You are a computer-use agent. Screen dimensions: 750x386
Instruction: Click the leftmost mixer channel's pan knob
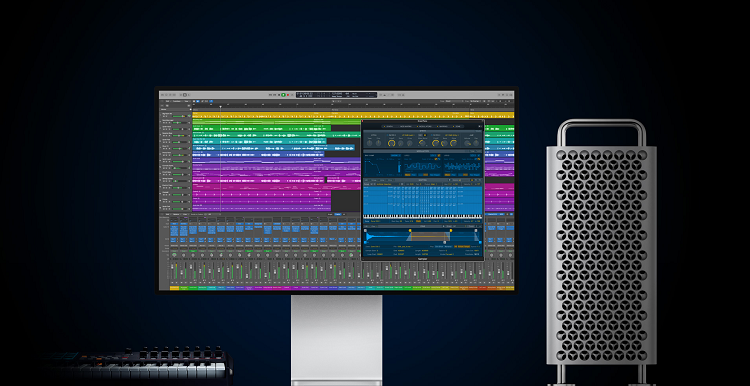[x=174, y=255]
